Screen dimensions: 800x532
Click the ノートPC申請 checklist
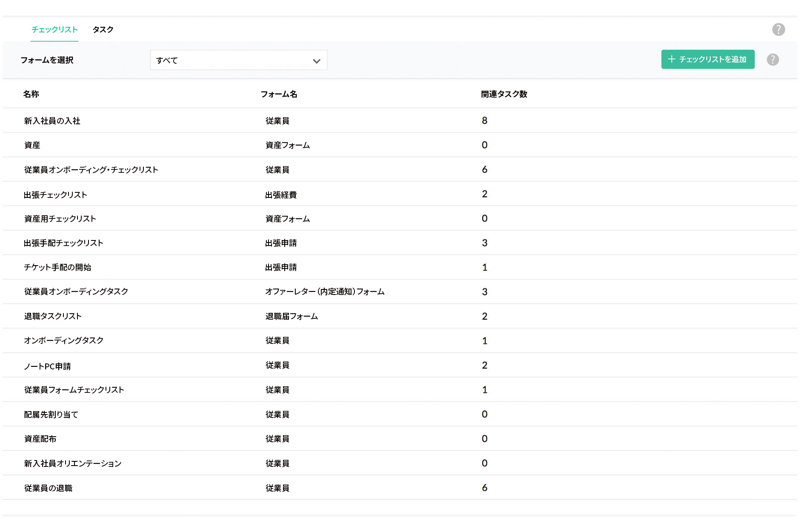(x=47, y=366)
